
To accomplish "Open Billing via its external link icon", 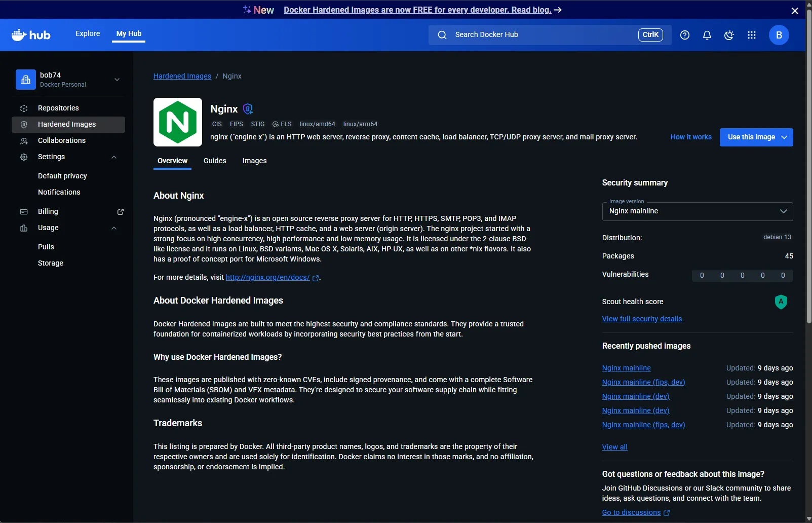I will [x=120, y=211].
